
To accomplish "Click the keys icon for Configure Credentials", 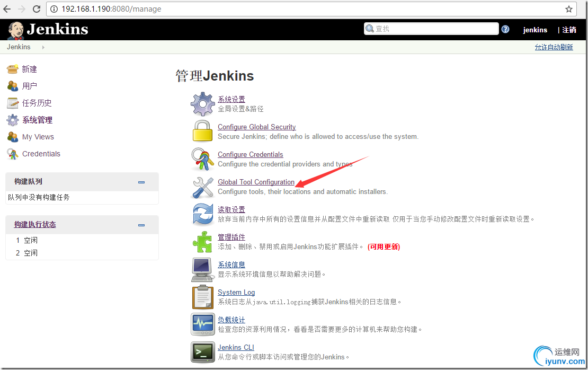I will coord(202,159).
